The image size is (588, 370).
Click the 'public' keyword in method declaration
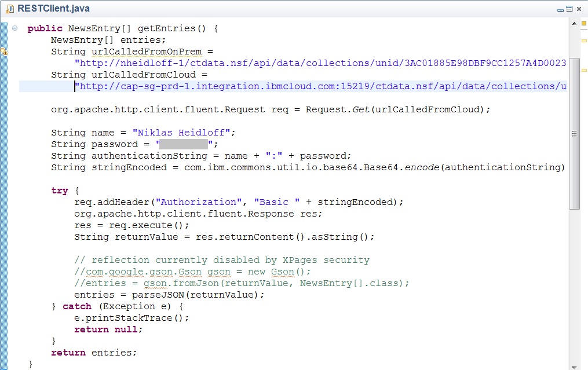tap(45, 28)
